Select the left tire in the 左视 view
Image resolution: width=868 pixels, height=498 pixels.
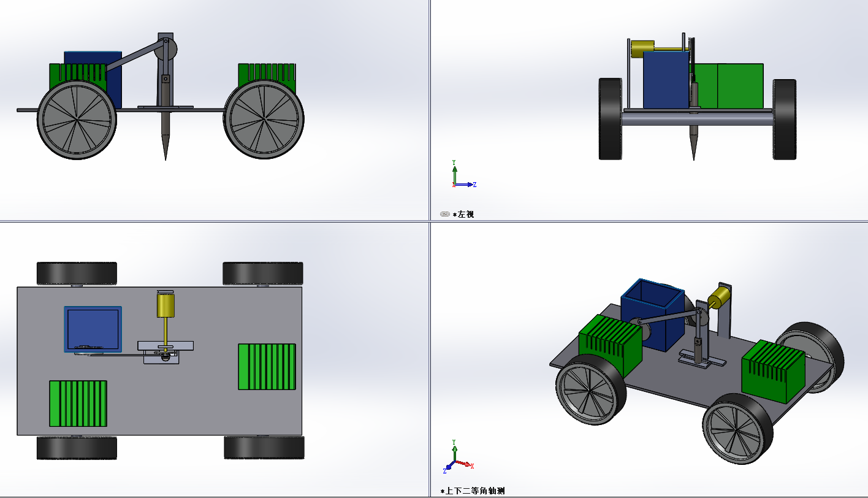[611, 119]
